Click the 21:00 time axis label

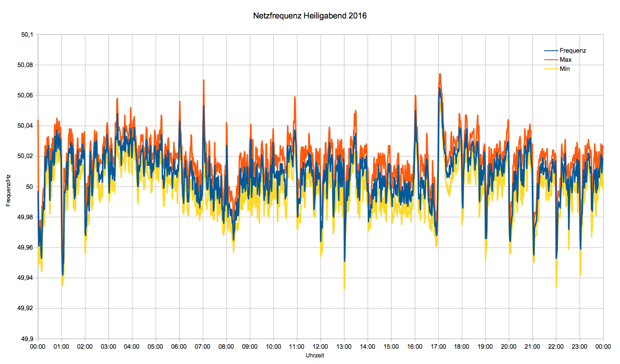click(533, 346)
